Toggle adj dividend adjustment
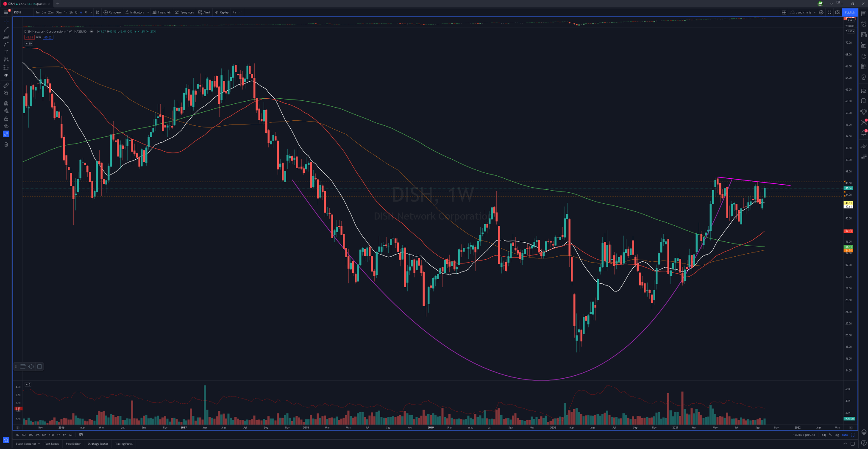Image resolution: width=868 pixels, height=449 pixels. pyautogui.click(x=823, y=435)
